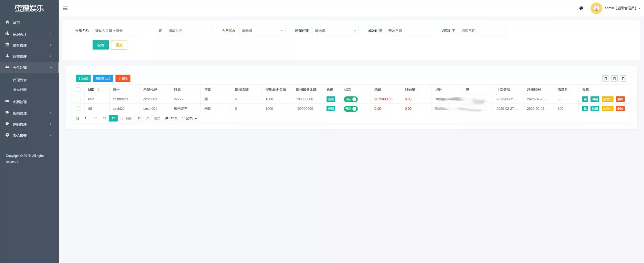This screenshot has height=263, width=644.
Task: Toggle status switch for member ceshi22
Action: coord(350,109)
